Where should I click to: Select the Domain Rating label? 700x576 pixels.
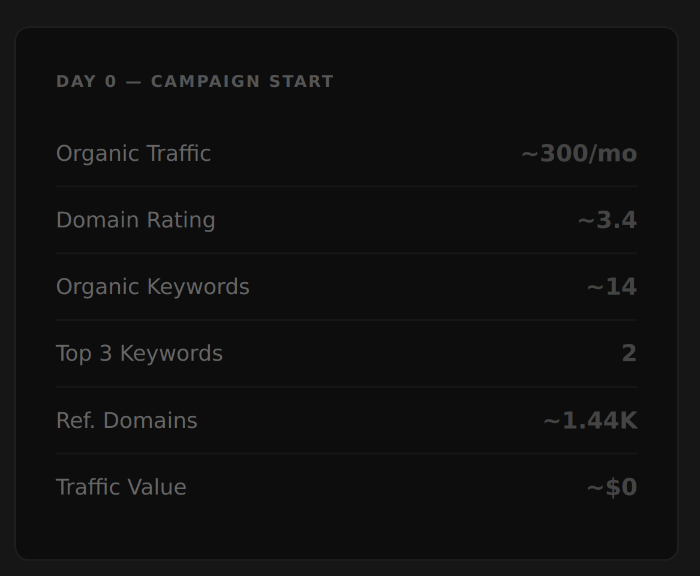click(x=135, y=220)
